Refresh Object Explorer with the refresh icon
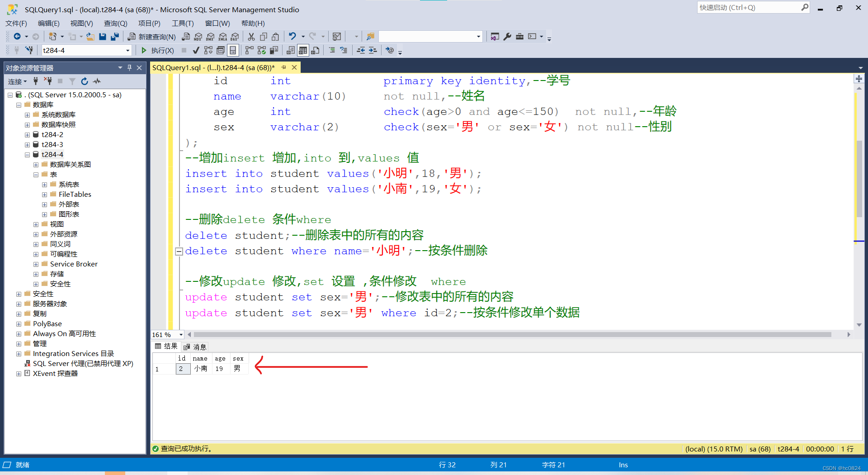 pyautogui.click(x=85, y=81)
